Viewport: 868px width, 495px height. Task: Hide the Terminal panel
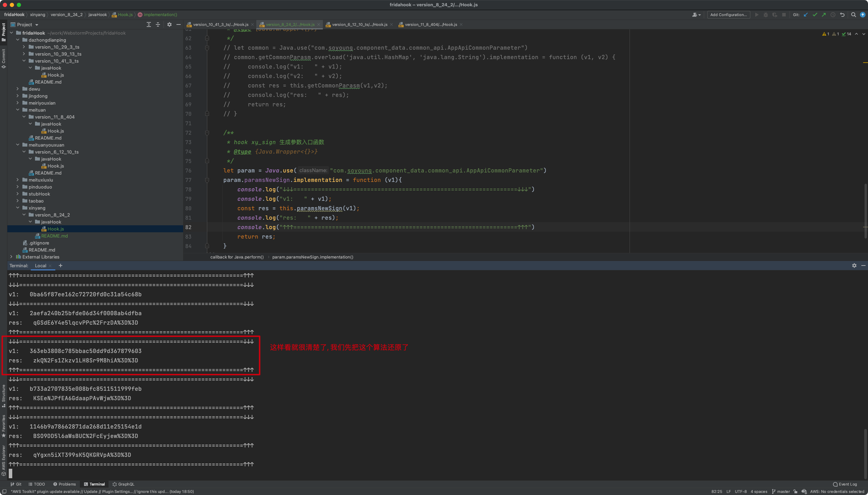(x=863, y=266)
